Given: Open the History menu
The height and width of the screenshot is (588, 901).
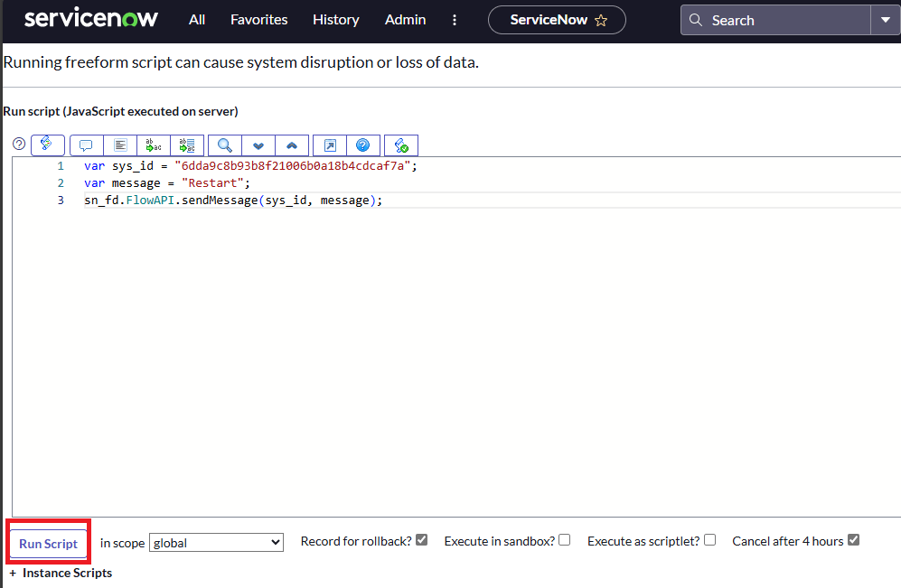Looking at the screenshot, I should [335, 20].
